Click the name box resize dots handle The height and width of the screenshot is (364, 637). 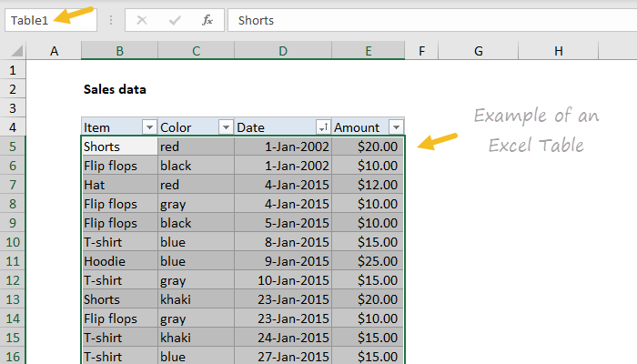tap(111, 20)
